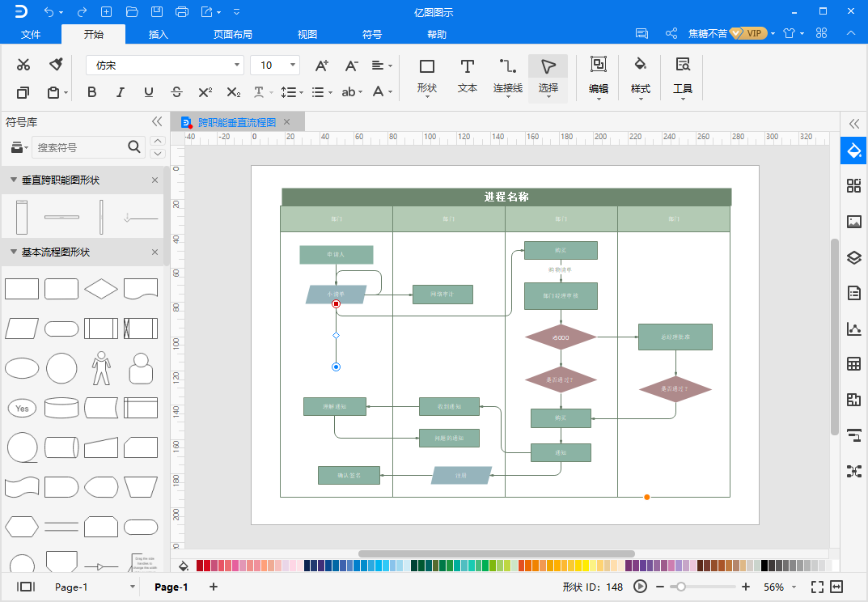Switch to the 视图 tab
The image size is (868, 602).
[307, 34]
